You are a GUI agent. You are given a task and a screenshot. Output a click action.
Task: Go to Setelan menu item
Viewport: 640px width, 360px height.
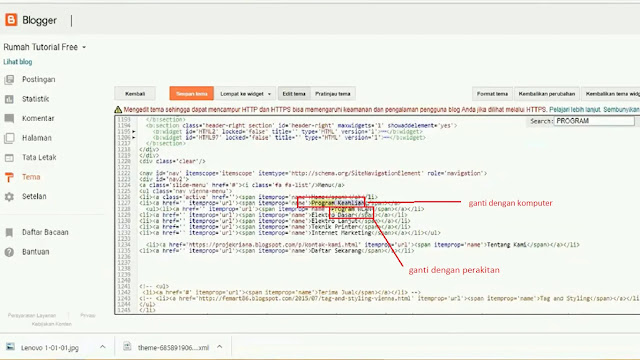34,197
